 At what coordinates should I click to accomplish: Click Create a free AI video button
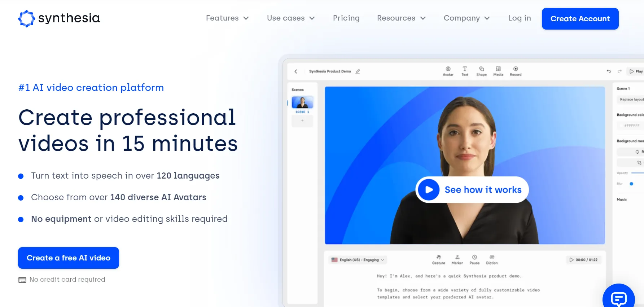69,258
